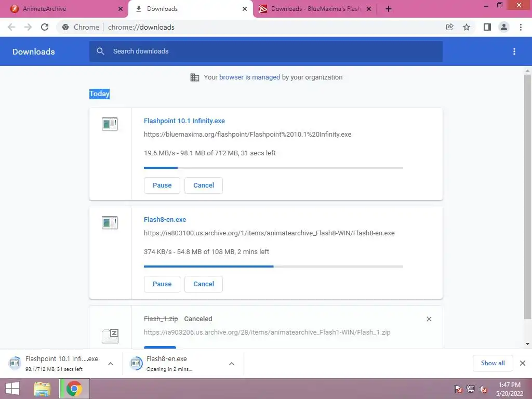
Task: Reload the downloads page
Action: point(45,27)
